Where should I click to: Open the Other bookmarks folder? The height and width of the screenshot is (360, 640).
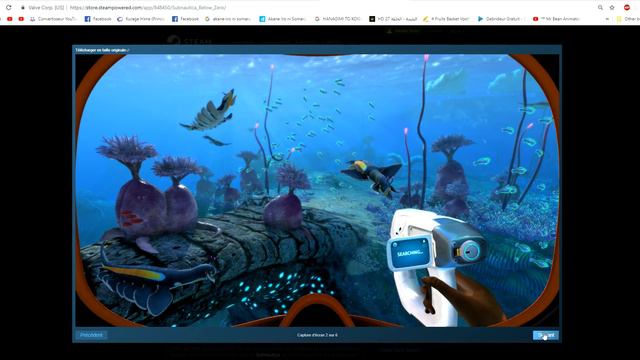[x=628, y=19]
